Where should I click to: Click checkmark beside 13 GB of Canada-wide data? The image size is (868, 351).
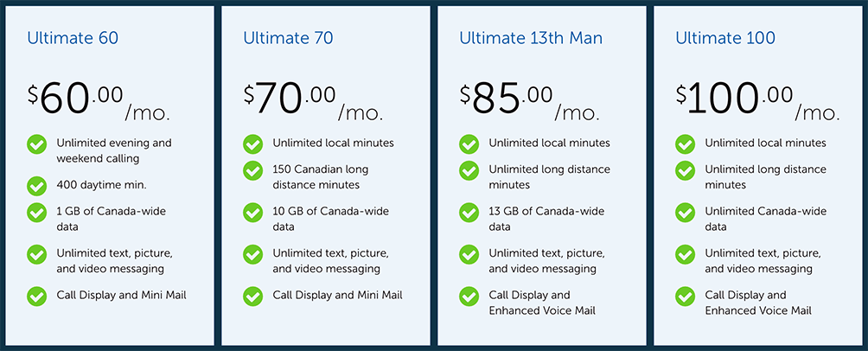pos(469,213)
